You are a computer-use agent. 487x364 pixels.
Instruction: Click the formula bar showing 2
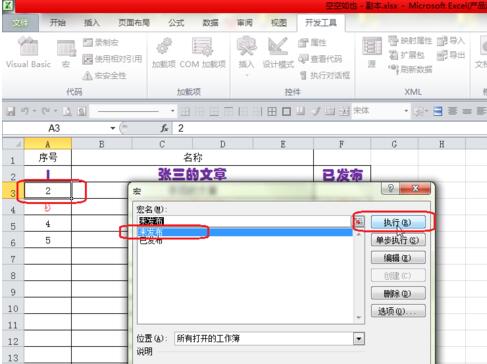coord(330,128)
